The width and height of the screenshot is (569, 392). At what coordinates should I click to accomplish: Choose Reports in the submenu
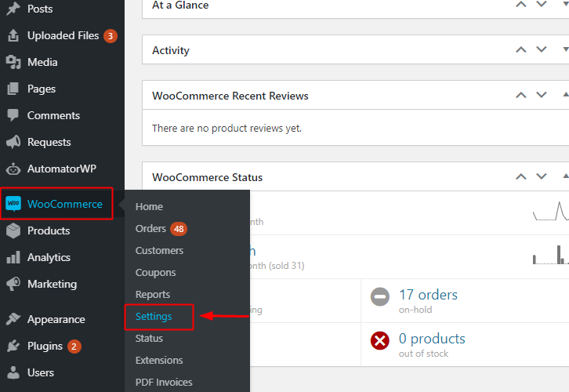pyautogui.click(x=152, y=294)
